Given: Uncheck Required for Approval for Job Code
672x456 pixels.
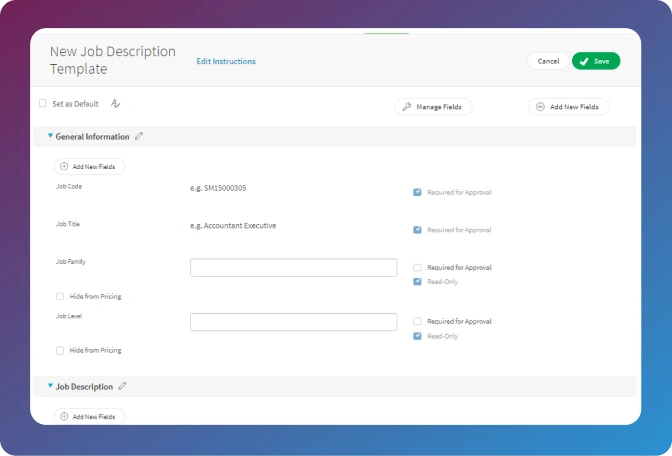Looking at the screenshot, I should [417, 192].
